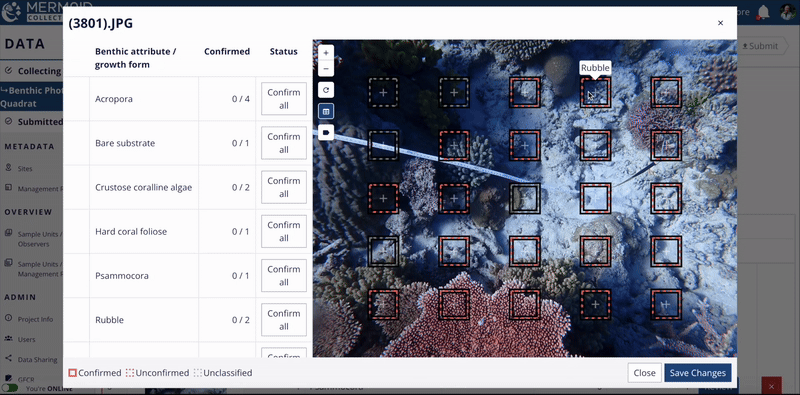Select the center annotation point of the photo grid
The image size is (800, 395).
[525, 199]
